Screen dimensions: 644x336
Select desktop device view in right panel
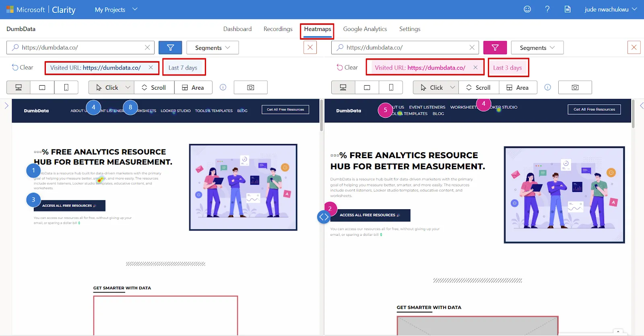pyautogui.click(x=343, y=87)
